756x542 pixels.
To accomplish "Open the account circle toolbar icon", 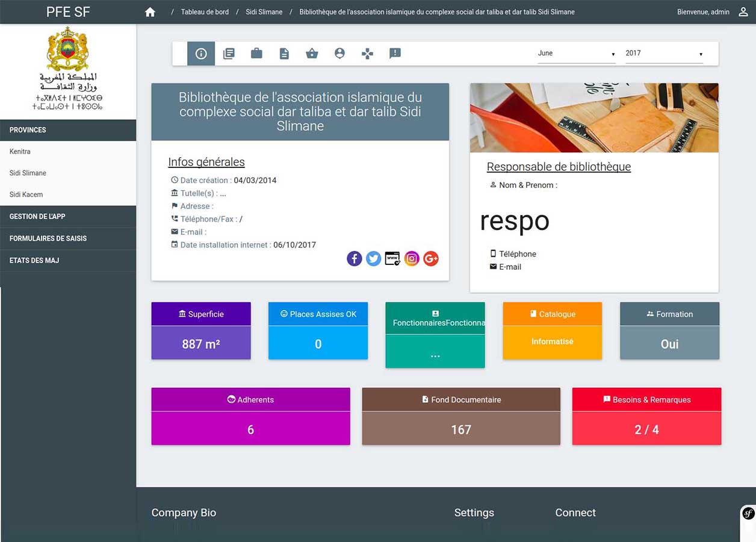I will pyautogui.click(x=339, y=54).
